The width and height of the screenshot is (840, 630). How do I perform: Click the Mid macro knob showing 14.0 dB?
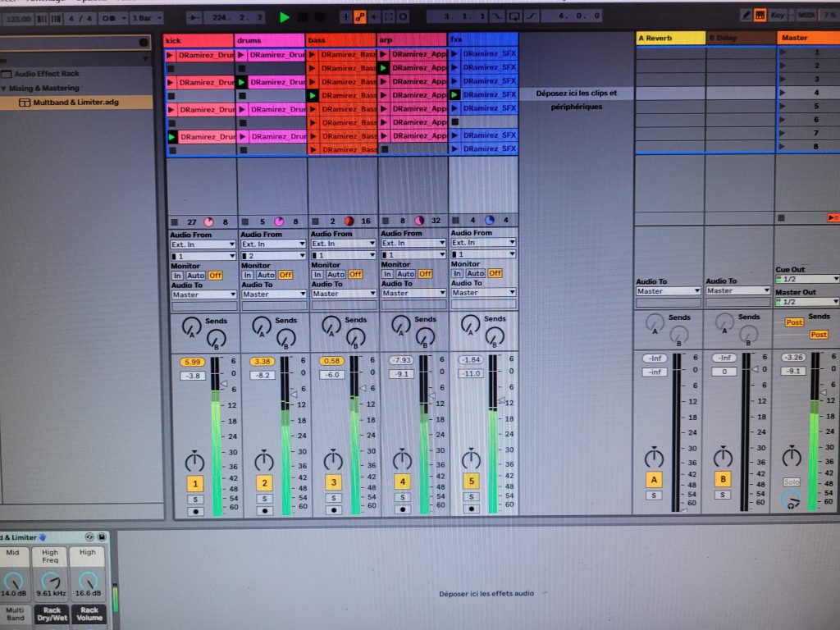pos(13,580)
